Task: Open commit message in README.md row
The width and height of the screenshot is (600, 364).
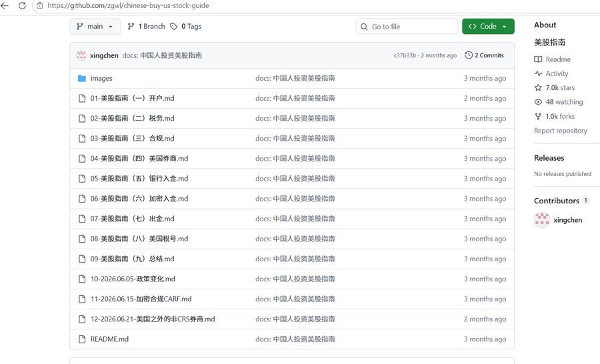Action: [x=295, y=339]
